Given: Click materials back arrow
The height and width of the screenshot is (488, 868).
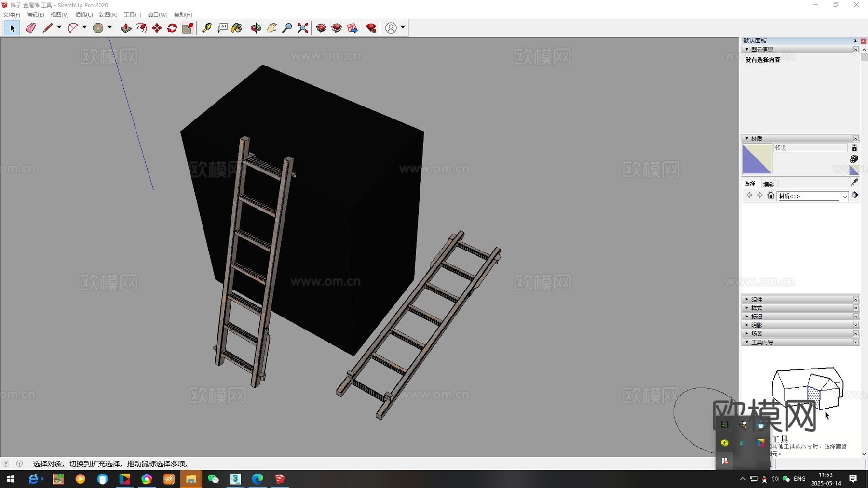Looking at the screenshot, I should click(749, 195).
